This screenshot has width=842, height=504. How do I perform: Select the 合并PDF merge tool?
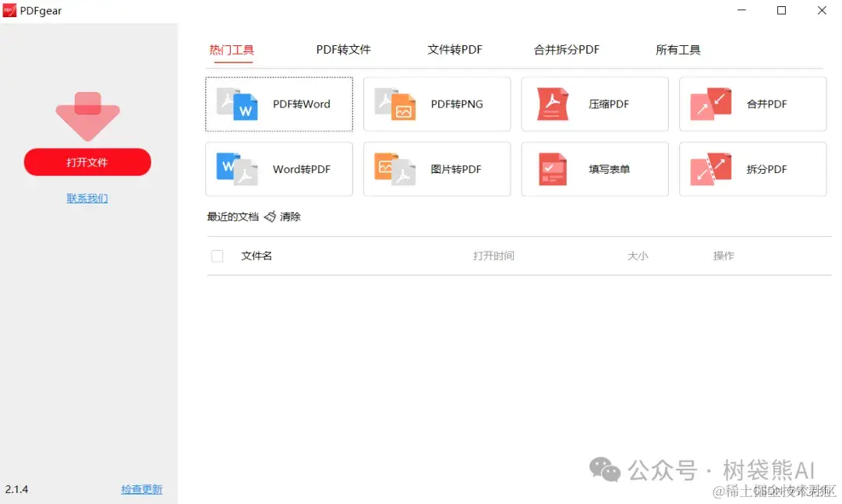coord(752,104)
